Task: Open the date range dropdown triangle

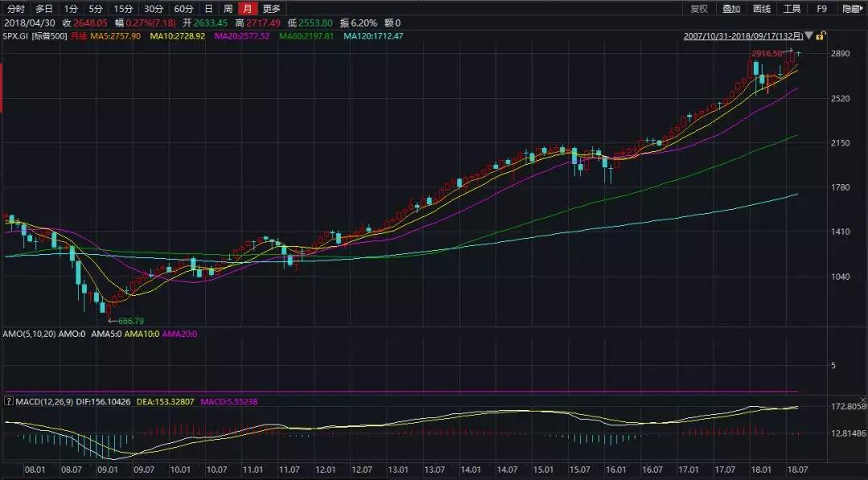Action: (x=809, y=36)
